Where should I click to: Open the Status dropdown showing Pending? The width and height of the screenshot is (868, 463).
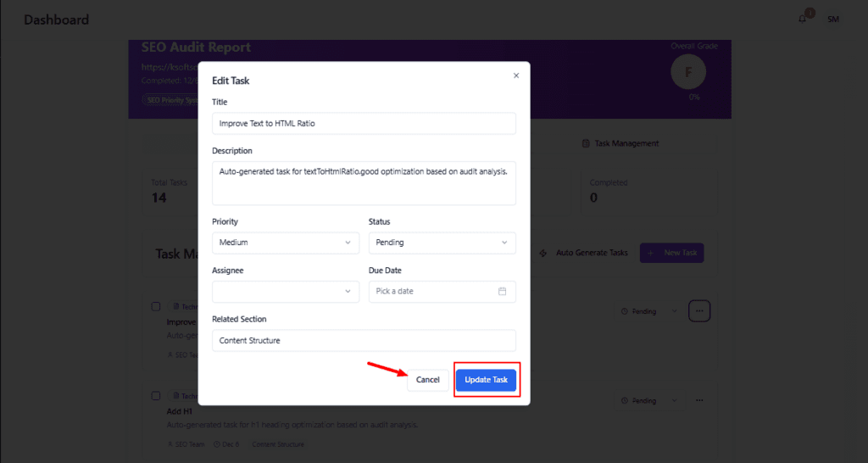pos(442,243)
